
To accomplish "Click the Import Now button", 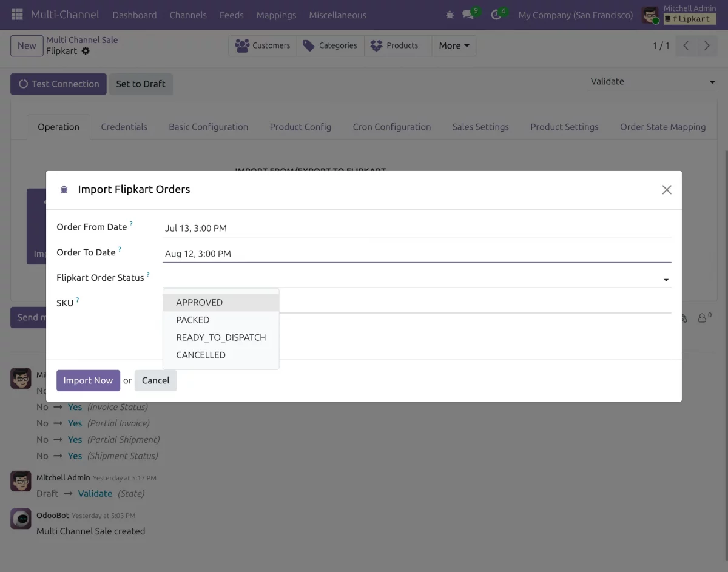I will (88, 380).
